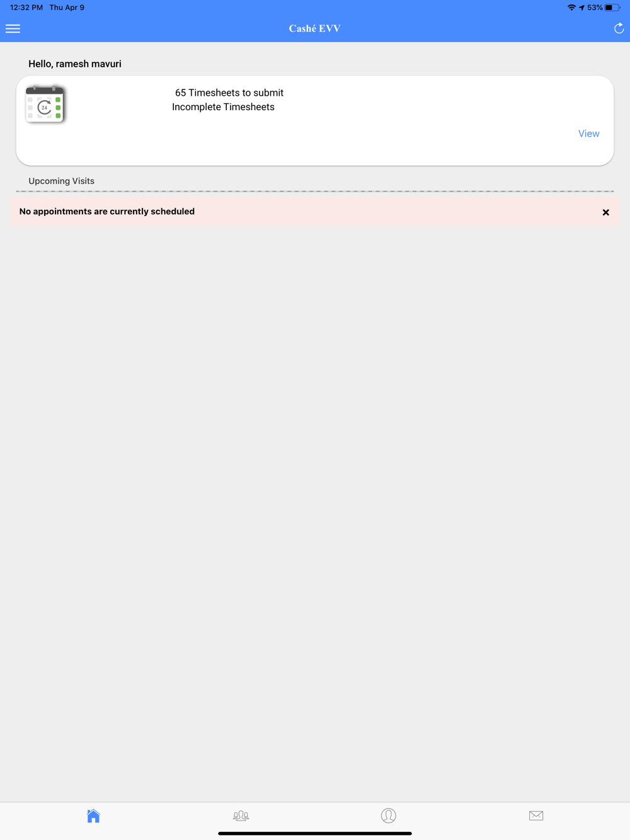
Task: Tap the 12:32 PM clock in status bar
Action: point(26,8)
